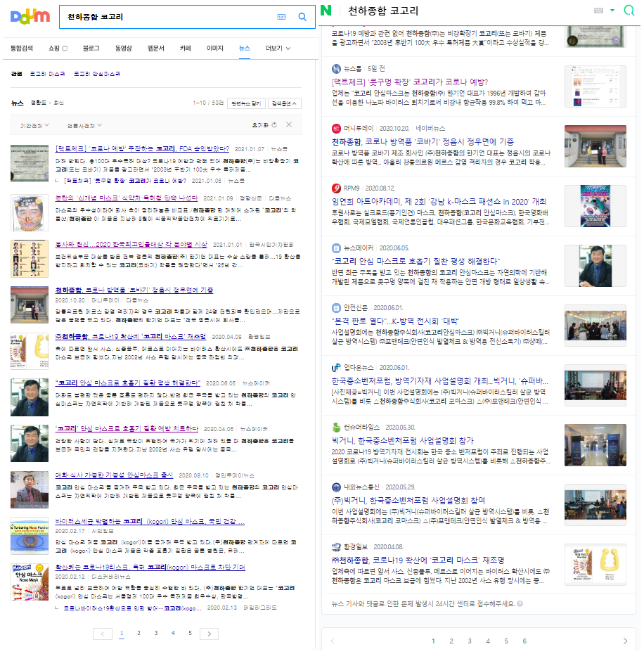Go to Daum results page 5
The height and width of the screenshot is (654, 644).
[x=191, y=633]
